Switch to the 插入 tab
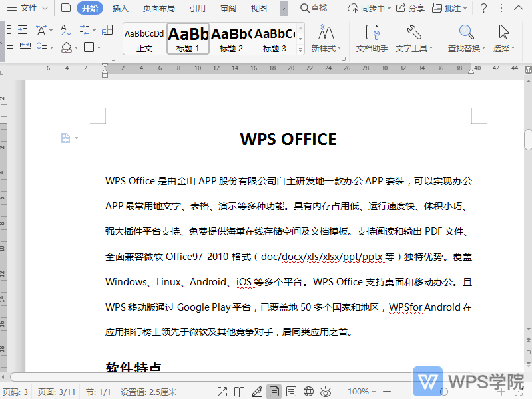Viewport: 532px width, 399px height. (x=121, y=8)
